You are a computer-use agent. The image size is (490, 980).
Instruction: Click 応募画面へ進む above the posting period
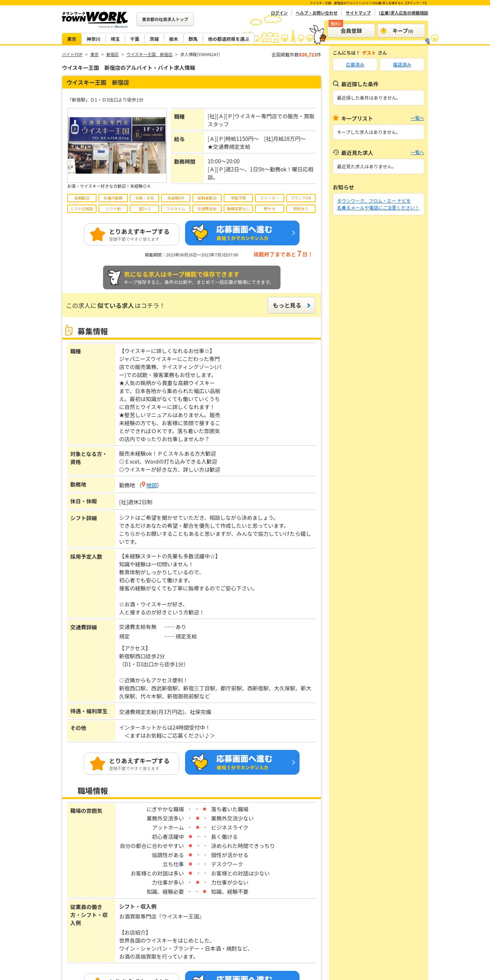pos(242,233)
